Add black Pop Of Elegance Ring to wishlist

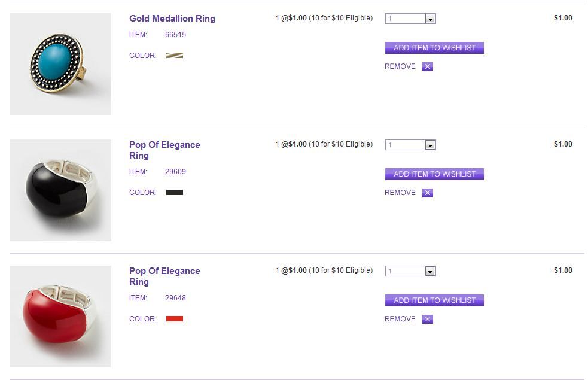tap(434, 174)
